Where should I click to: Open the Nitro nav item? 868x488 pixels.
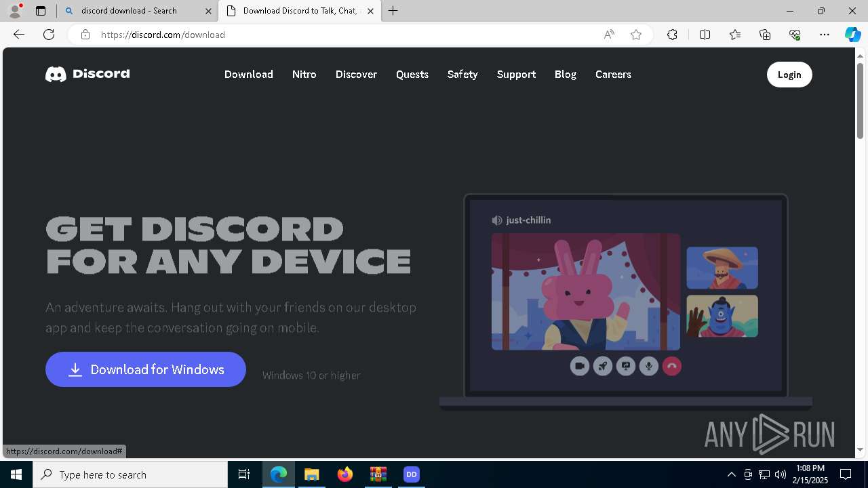click(304, 75)
